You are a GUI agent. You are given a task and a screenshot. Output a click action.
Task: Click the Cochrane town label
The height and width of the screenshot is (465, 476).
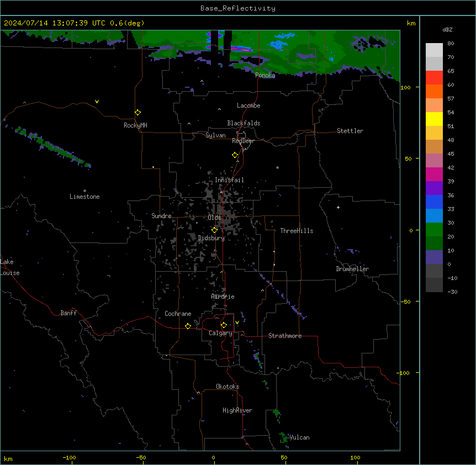pos(178,314)
